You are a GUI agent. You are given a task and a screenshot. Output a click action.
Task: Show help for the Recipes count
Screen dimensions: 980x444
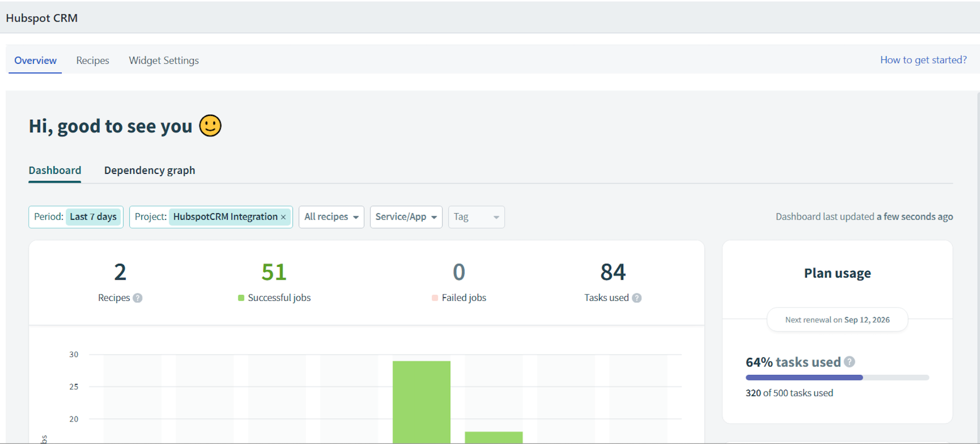pyautogui.click(x=137, y=298)
